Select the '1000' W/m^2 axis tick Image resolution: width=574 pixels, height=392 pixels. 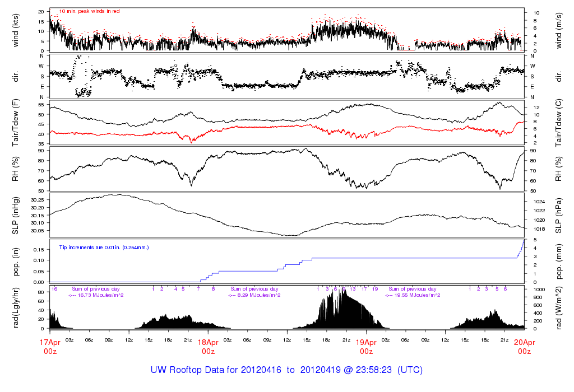539,290
